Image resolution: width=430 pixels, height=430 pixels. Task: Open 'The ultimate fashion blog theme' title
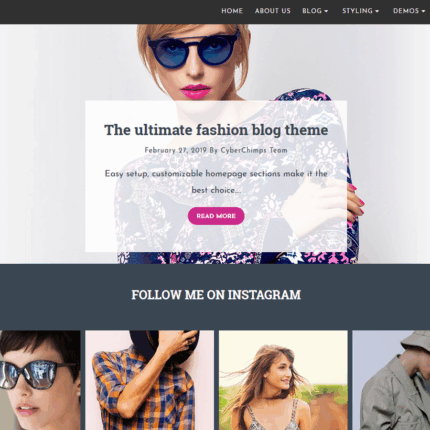point(216,130)
